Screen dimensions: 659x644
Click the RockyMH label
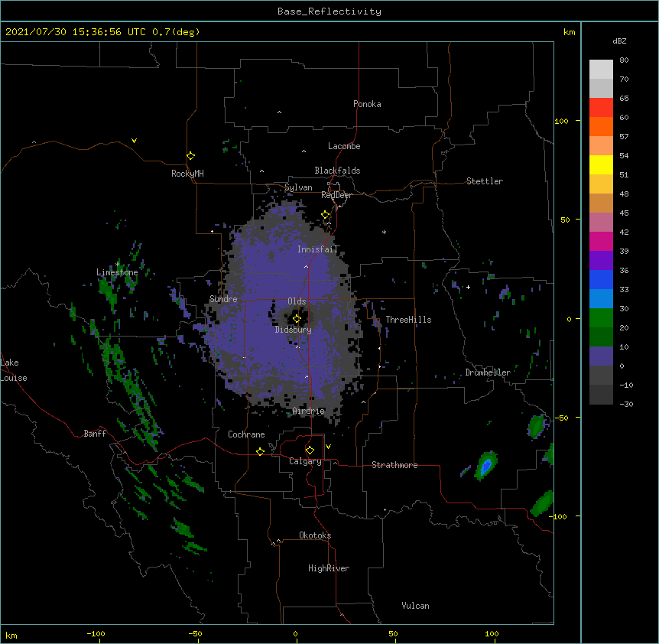pyautogui.click(x=187, y=174)
